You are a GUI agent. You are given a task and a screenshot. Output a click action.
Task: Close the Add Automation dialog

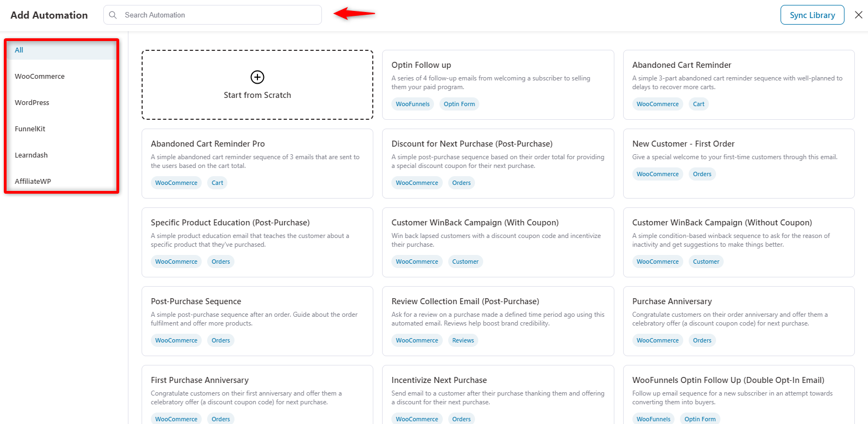(x=859, y=15)
